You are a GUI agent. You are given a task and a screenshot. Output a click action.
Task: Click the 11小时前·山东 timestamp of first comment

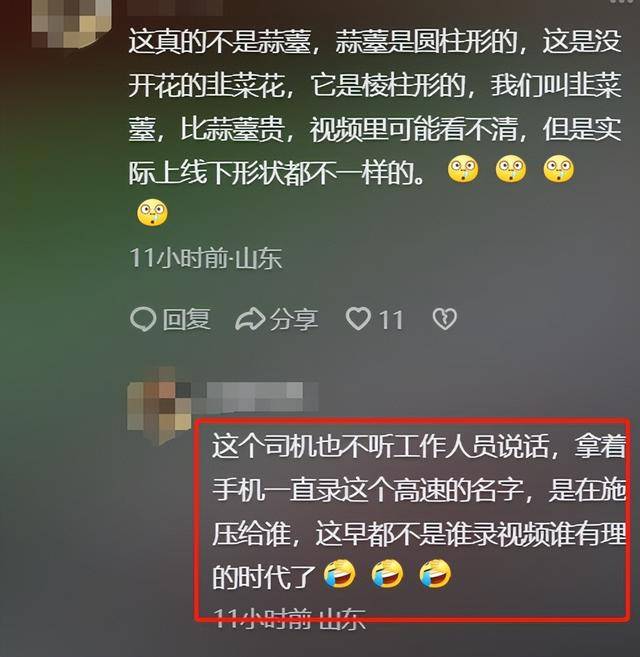[205, 258]
